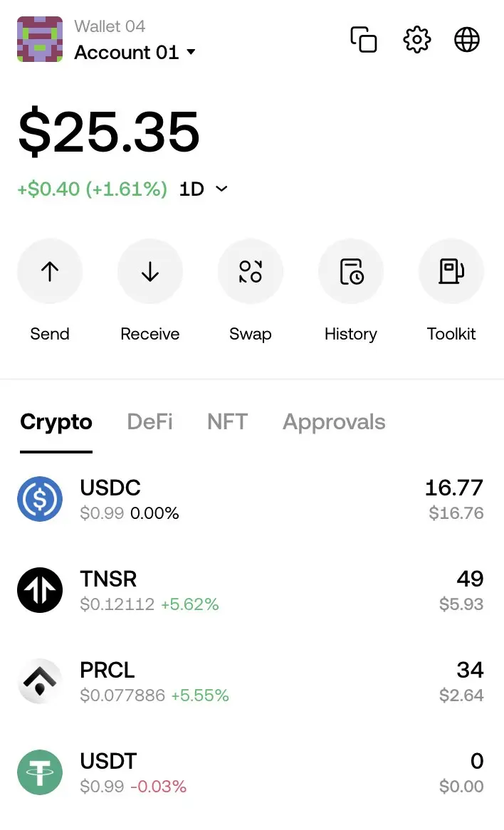Click the copy address icon

click(x=364, y=40)
